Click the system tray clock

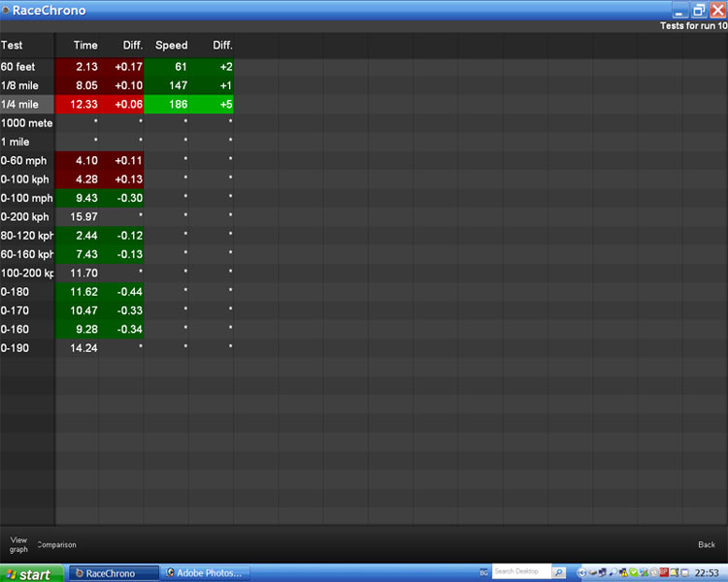click(x=707, y=572)
